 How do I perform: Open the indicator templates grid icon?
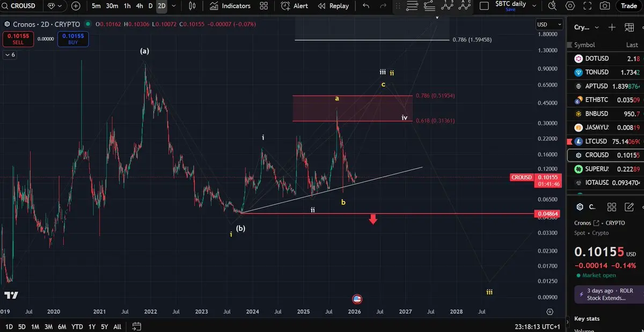(x=264, y=6)
